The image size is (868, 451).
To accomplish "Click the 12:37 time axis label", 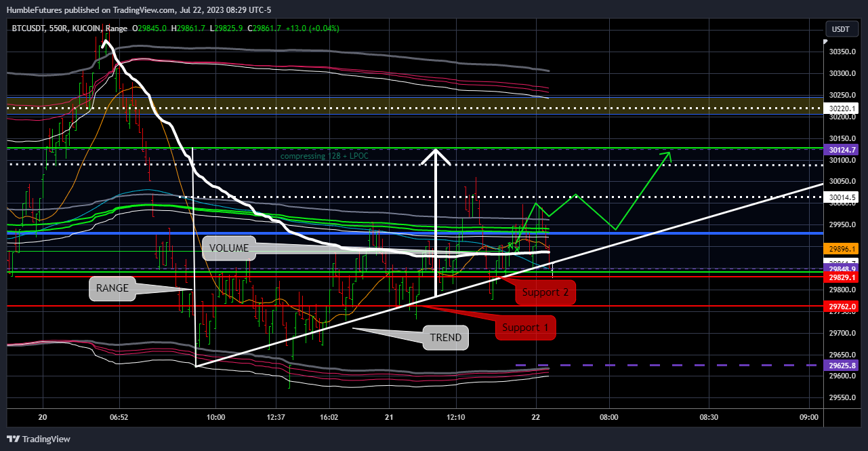I will (275, 418).
